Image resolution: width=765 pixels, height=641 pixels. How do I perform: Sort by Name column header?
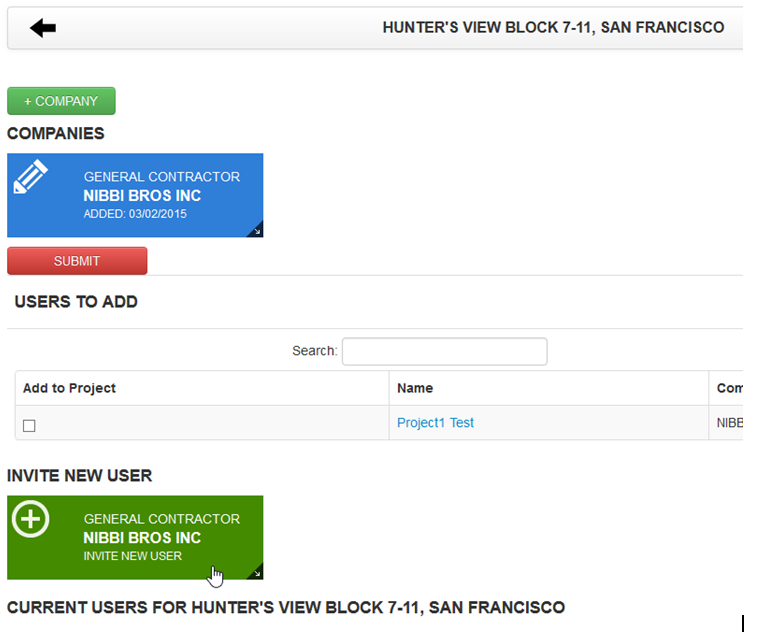coord(549,388)
